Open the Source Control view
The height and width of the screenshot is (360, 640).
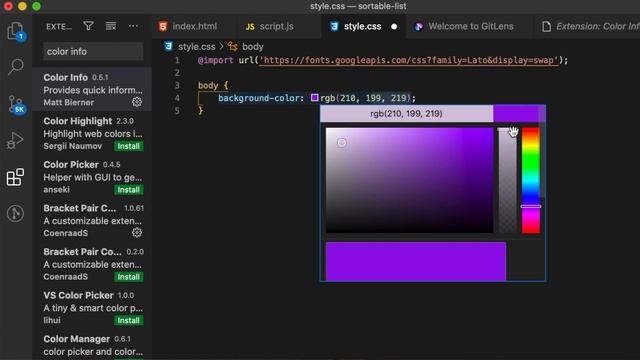(16, 104)
